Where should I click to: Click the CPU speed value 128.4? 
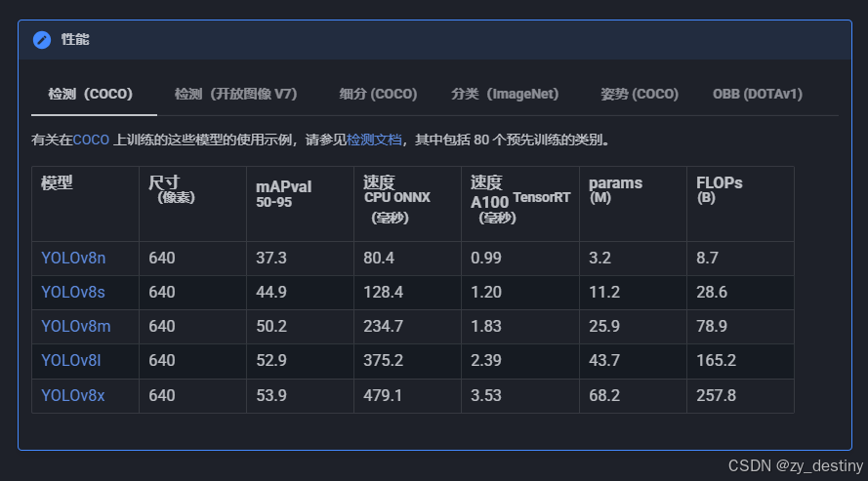[383, 293]
